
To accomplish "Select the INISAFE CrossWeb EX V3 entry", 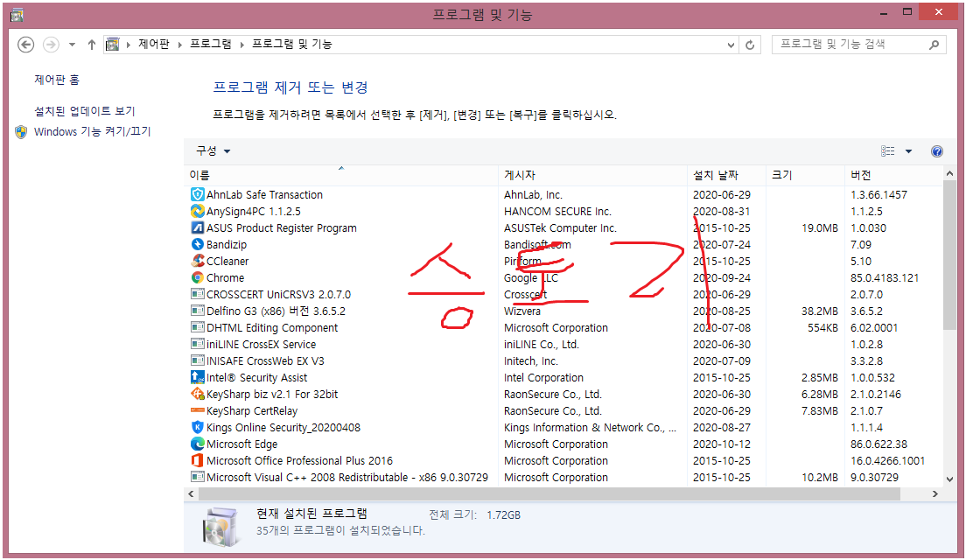I will (265, 361).
